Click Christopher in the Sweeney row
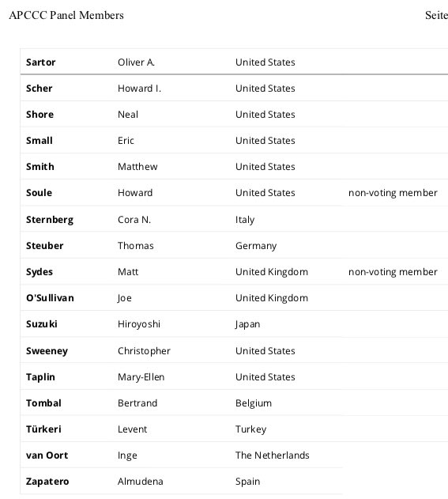Screen dimensions: 448x499 tap(144, 350)
